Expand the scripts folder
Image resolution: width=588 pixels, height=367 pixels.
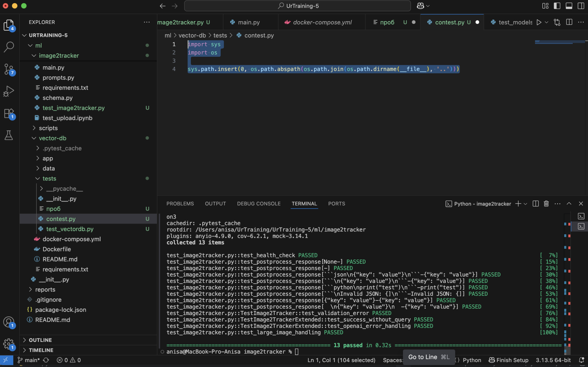click(x=48, y=128)
